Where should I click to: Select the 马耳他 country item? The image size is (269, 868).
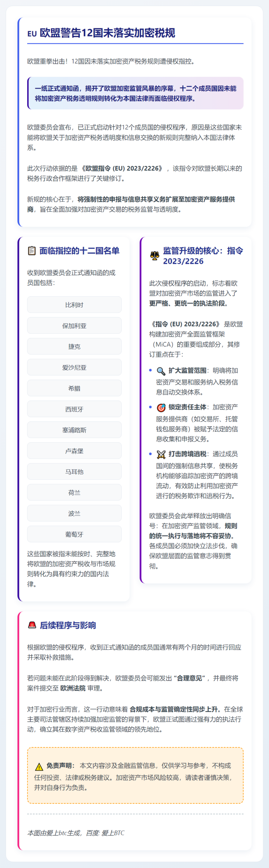point(74,471)
